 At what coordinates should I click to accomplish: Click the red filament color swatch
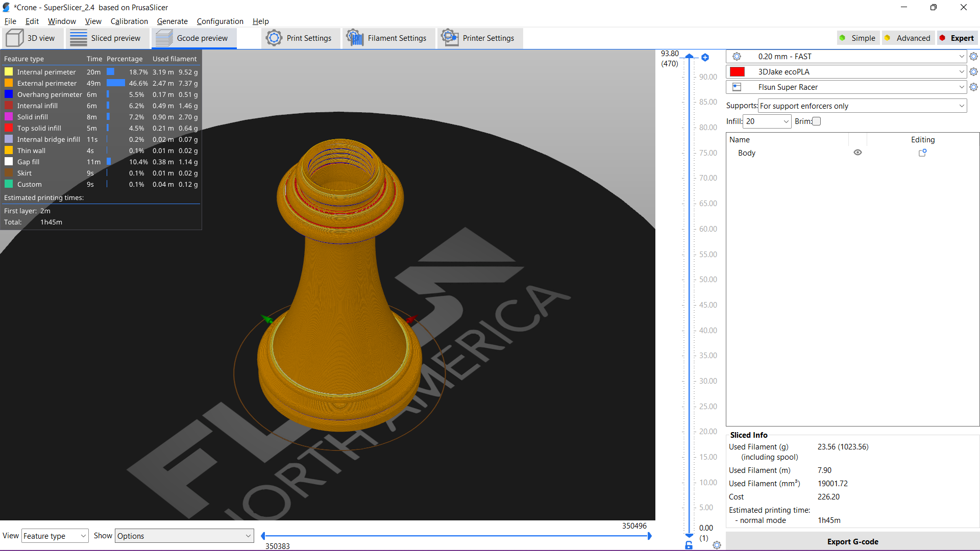(x=737, y=72)
